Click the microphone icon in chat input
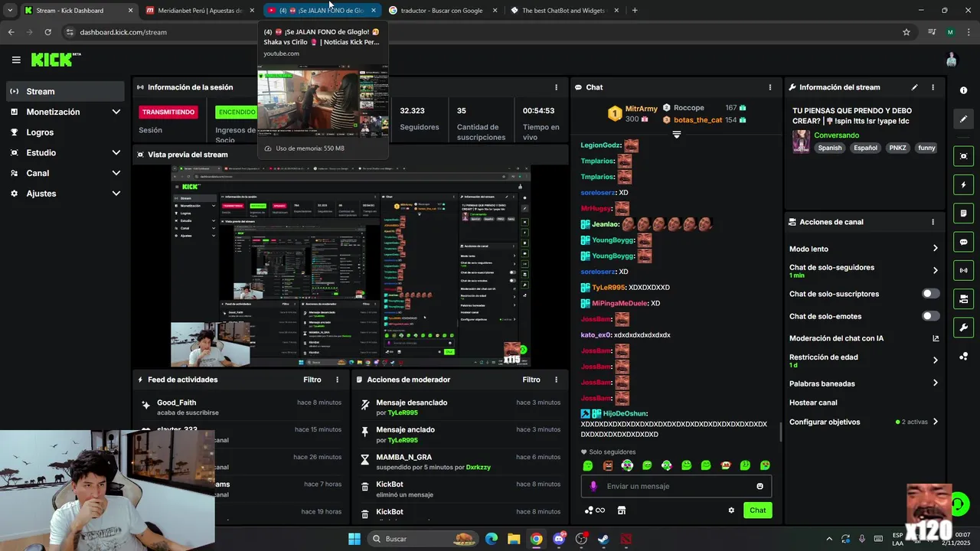Viewport: 980px width, 551px height. pyautogui.click(x=593, y=486)
